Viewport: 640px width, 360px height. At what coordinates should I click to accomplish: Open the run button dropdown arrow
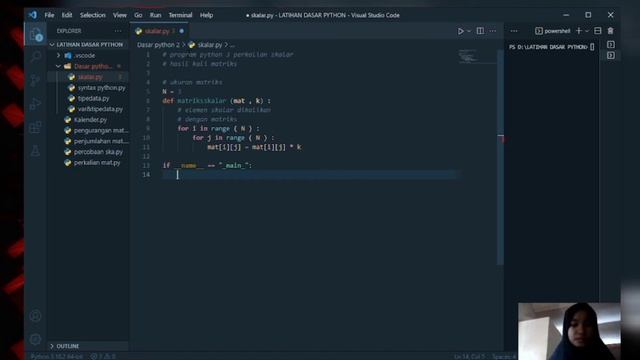coord(469,31)
